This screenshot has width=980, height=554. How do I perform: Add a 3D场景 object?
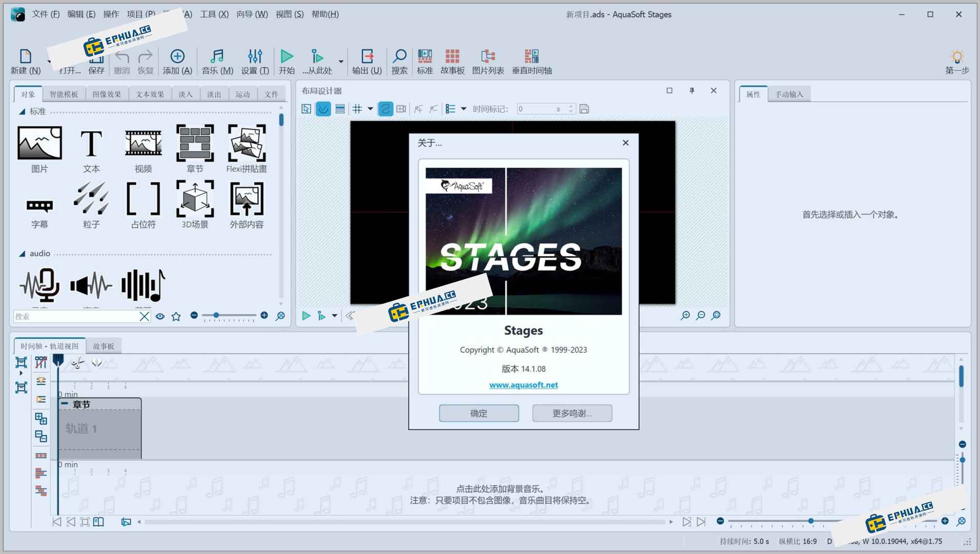pos(194,204)
